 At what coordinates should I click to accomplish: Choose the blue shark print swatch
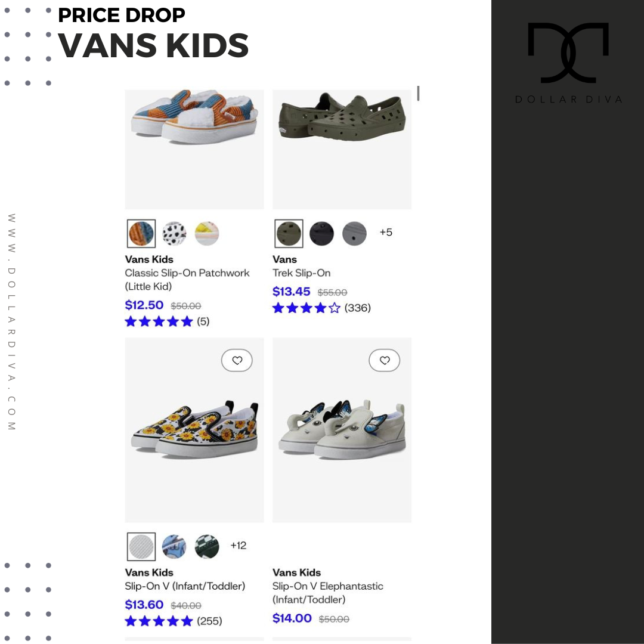pyautogui.click(x=174, y=547)
